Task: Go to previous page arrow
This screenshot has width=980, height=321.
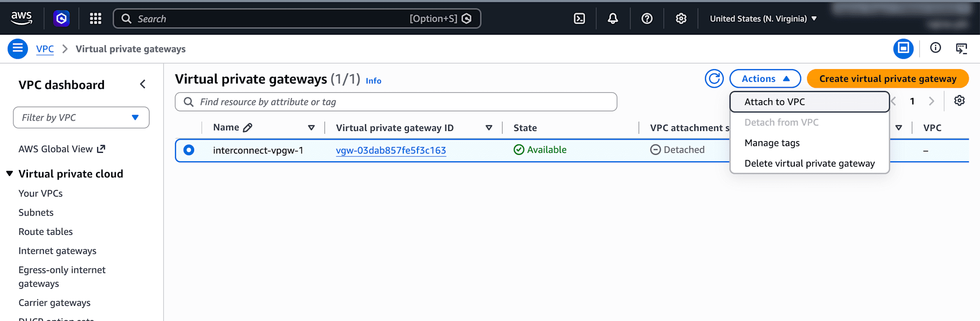Action: click(x=894, y=101)
